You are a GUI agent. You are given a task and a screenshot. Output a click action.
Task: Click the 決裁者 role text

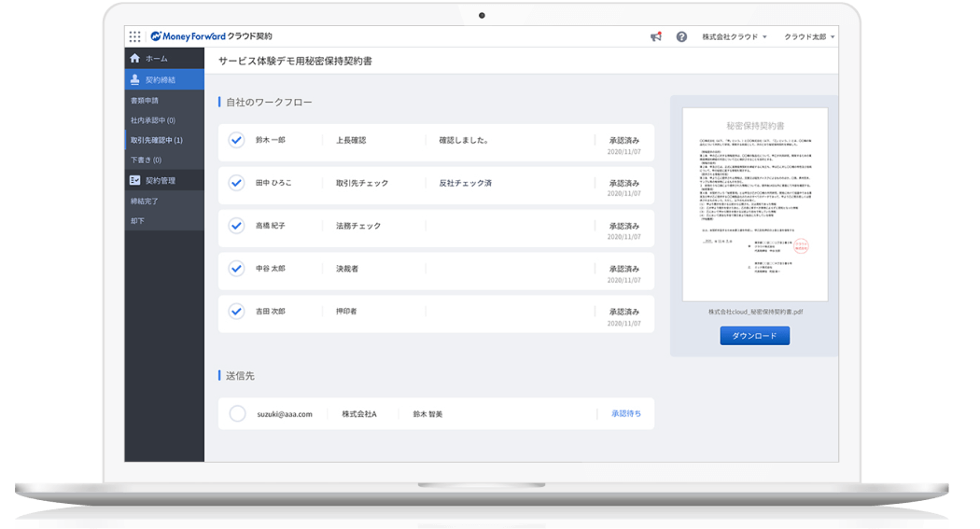[347, 269]
